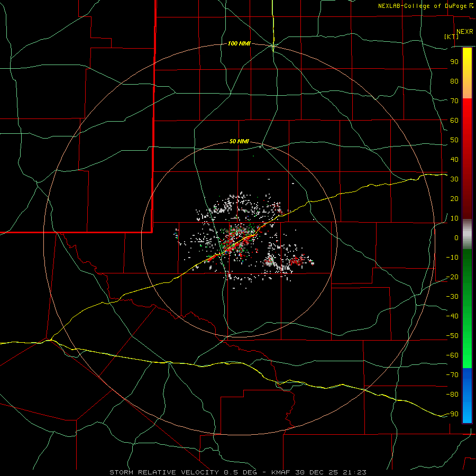Click the 70 value on velocity scale

click(x=454, y=101)
